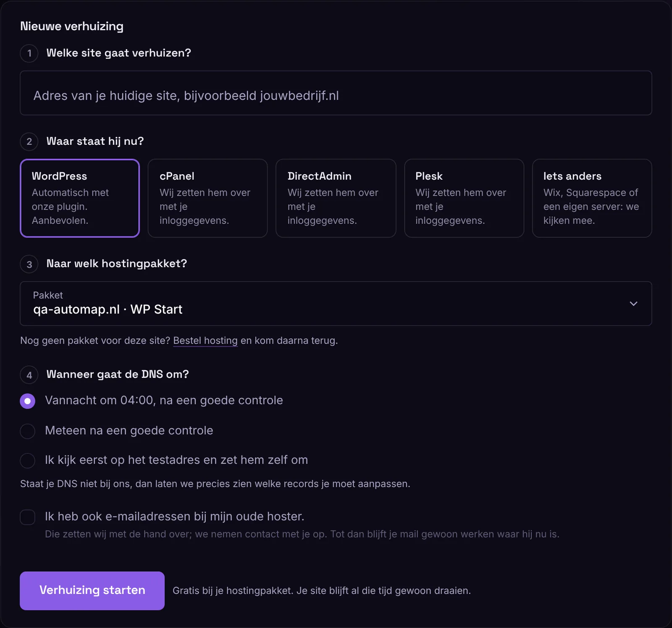Viewport: 672px width, 628px height.
Task: Choose the testadres zelf omzetten option
Action: tap(28, 461)
